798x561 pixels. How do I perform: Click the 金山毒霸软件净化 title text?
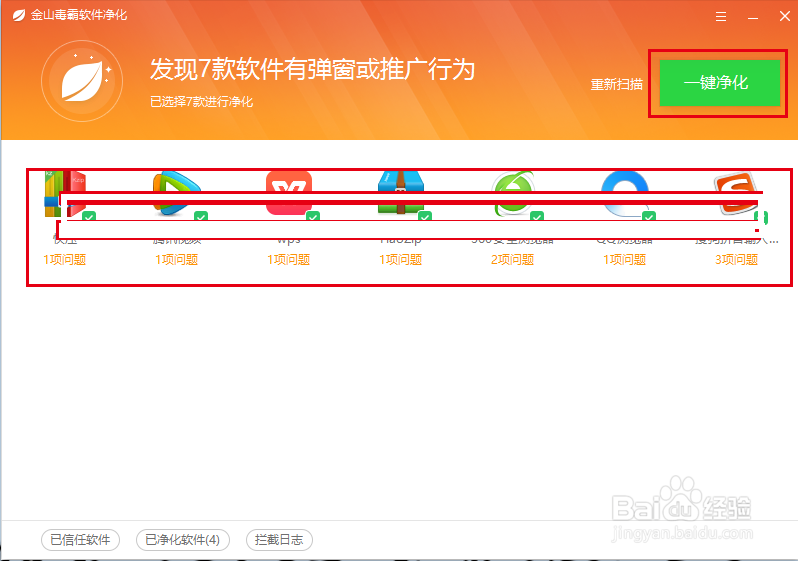coord(79,15)
